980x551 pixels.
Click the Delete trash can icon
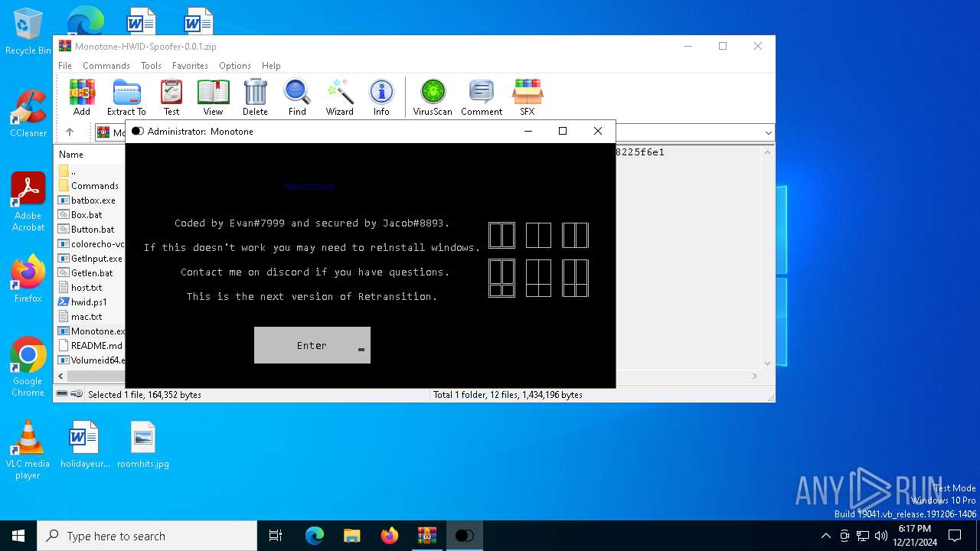coord(255,97)
